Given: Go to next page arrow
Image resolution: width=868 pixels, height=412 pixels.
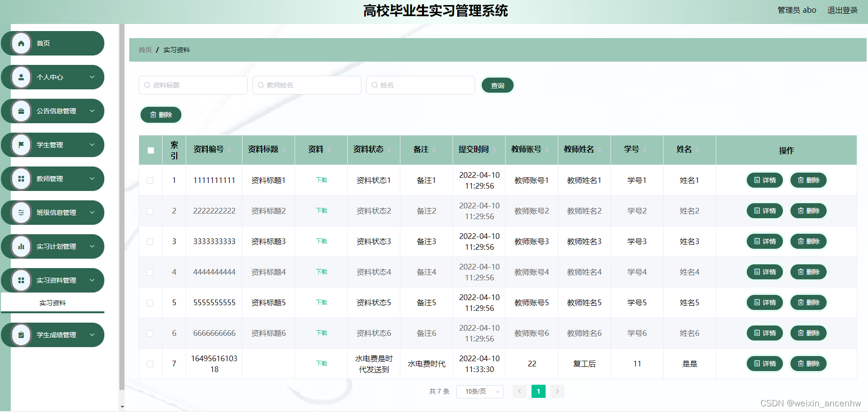Looking at the screenshot, I should [x=557, y=391].
